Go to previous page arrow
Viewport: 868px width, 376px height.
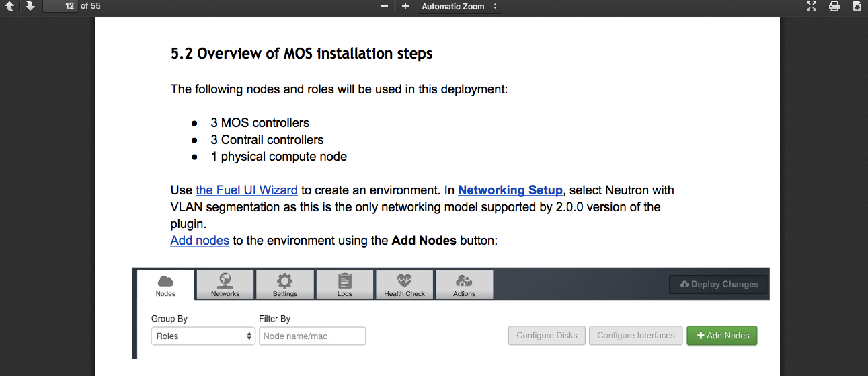click(x=9, y=6)
